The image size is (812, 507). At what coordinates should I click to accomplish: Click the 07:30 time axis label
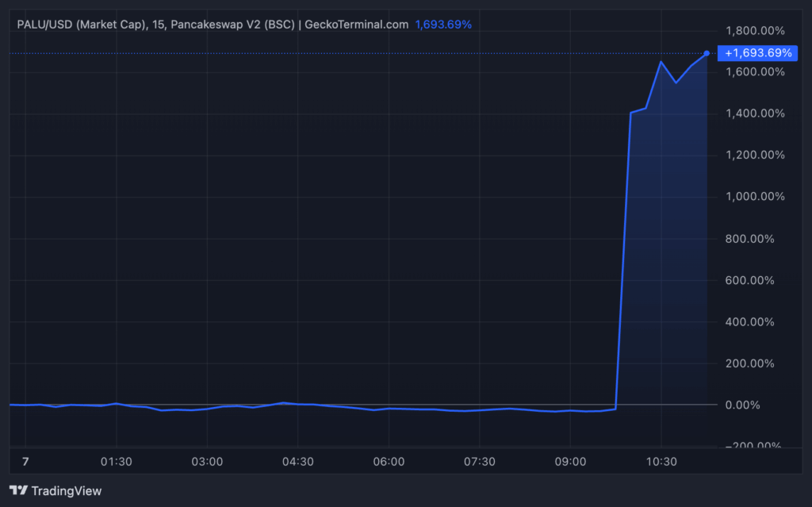point(479,462)
